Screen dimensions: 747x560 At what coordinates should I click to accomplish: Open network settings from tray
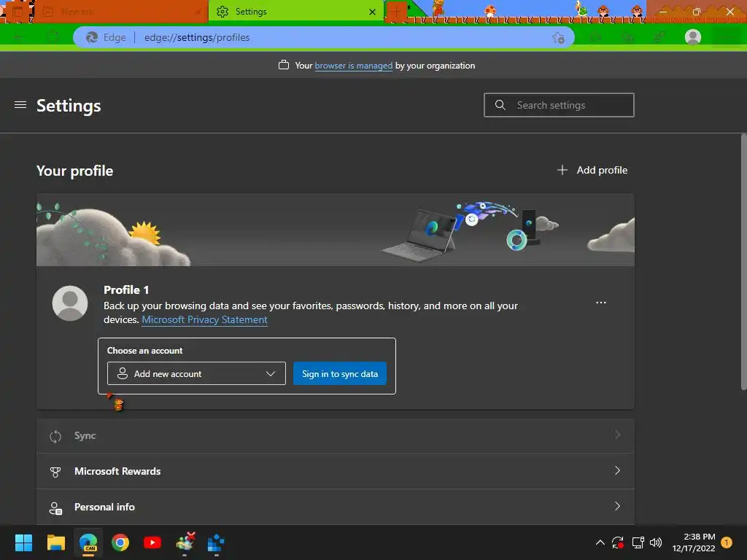click(x=638, y=542)
